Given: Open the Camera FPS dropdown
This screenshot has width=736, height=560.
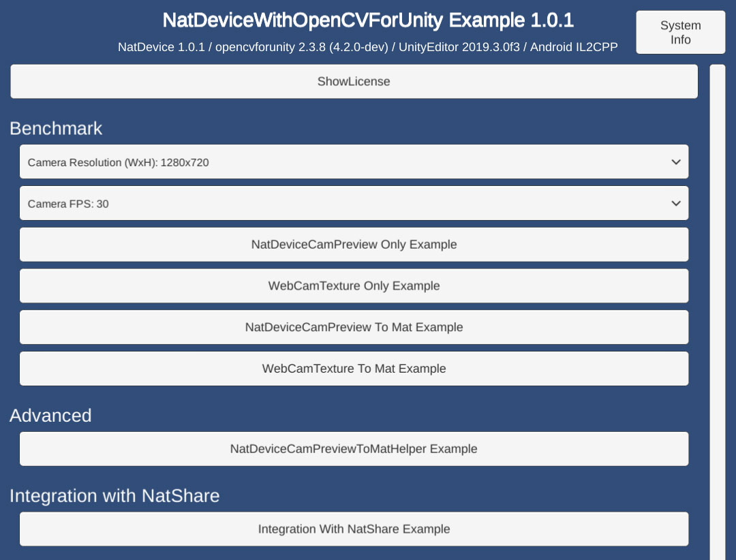Looking at the screenshot, I should pos(354,203).
